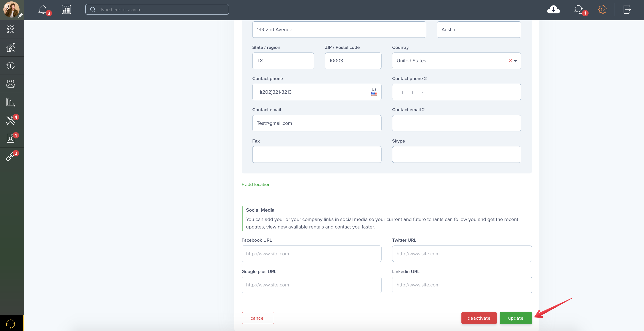The width and height of the screenshot is (644, 331).
Task: Open the US flag phone country selector
Action: pos(374,92)
